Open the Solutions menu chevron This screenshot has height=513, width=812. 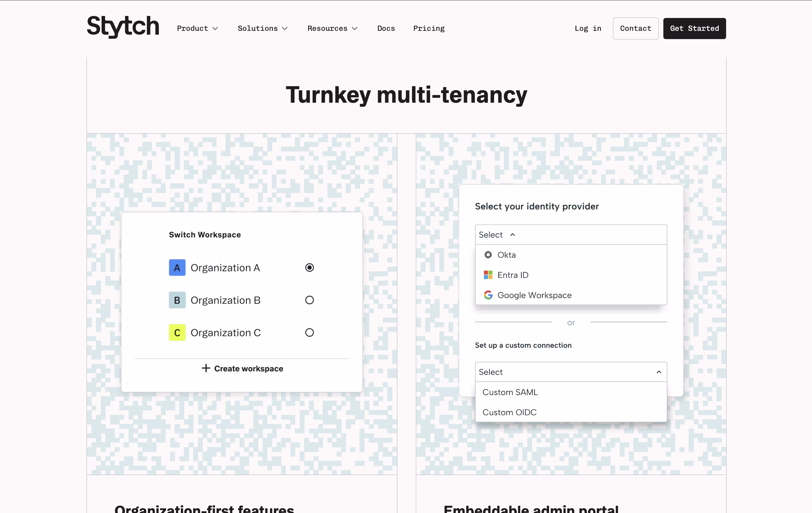point(285,29)
